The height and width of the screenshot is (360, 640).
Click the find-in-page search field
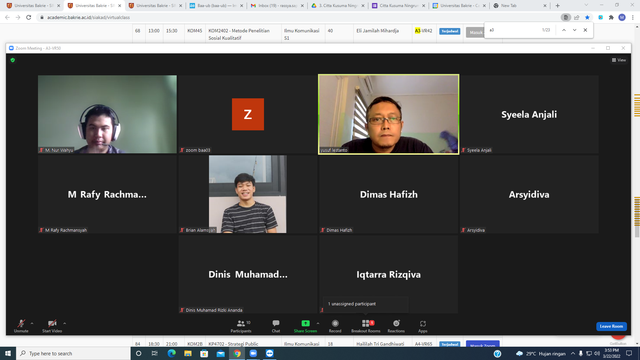point(512,30)
